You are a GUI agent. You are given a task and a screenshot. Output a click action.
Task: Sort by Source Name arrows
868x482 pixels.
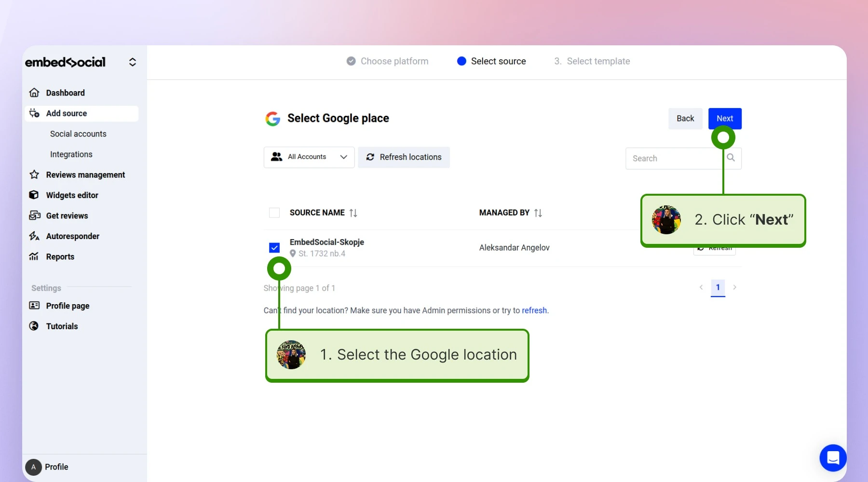pyautogui.click(x=353, y=213)
